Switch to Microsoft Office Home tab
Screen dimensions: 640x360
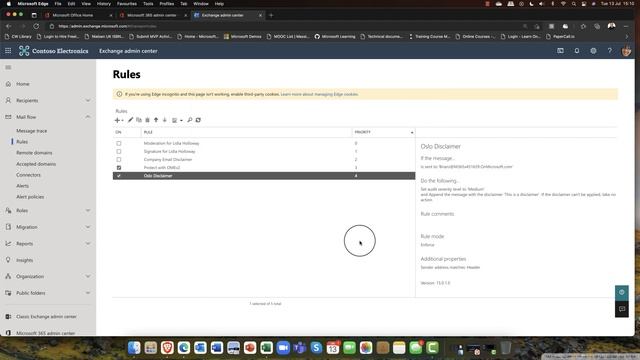[78, 15]
